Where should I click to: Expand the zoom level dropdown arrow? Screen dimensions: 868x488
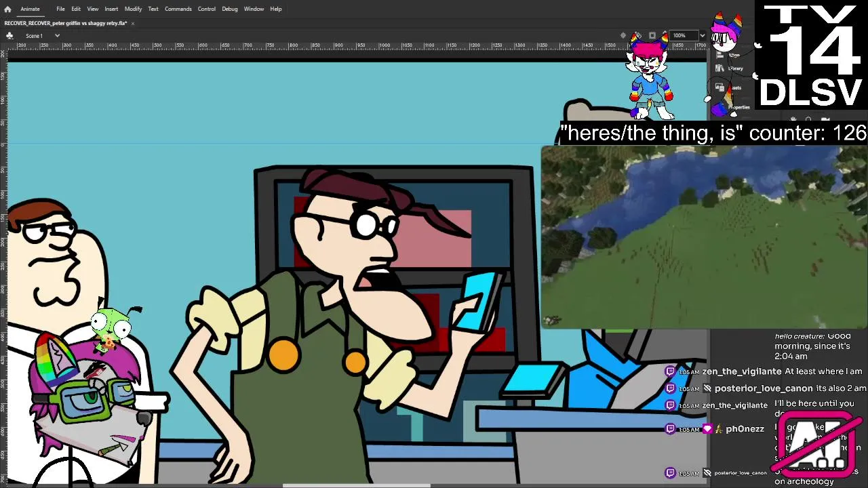[x=702, y=35]
